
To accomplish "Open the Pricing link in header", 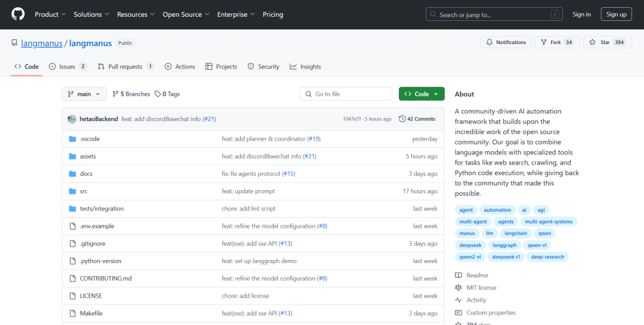I will [273, 14].
